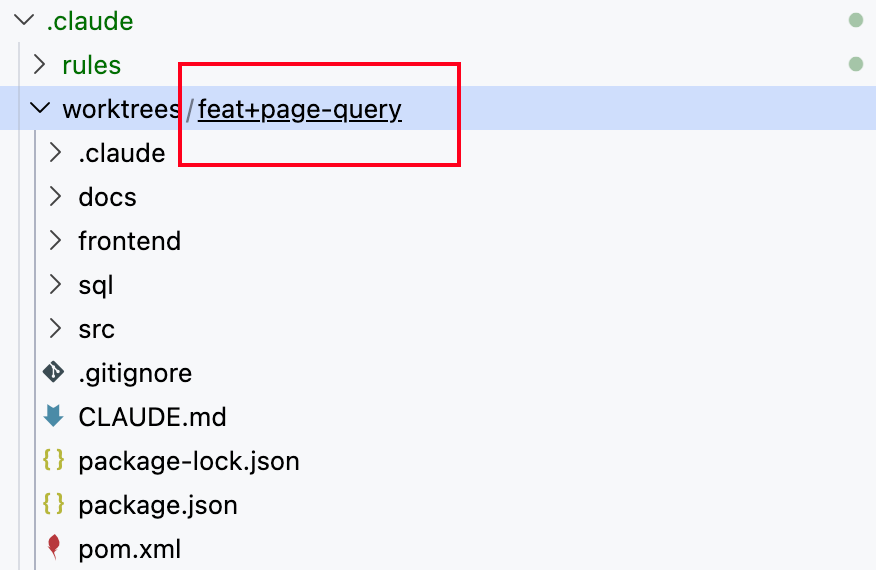Select the package.json file name
876x570 pixels.
158,505
